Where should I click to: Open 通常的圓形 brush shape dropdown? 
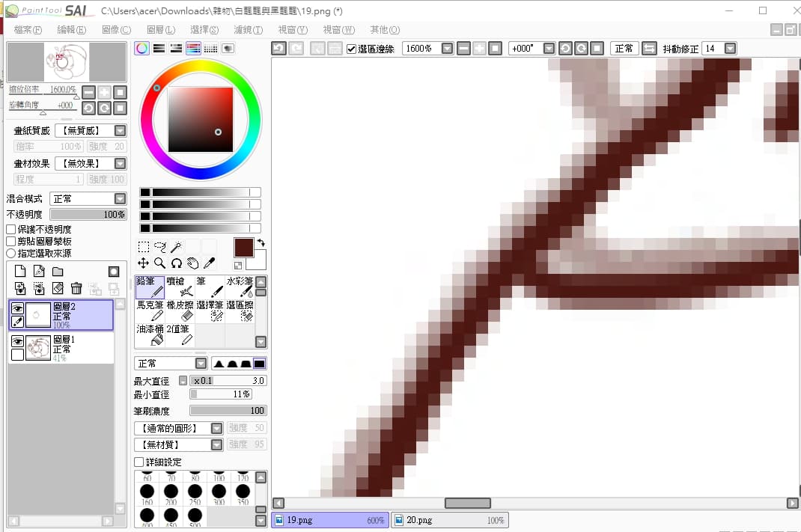coord(216,428)
